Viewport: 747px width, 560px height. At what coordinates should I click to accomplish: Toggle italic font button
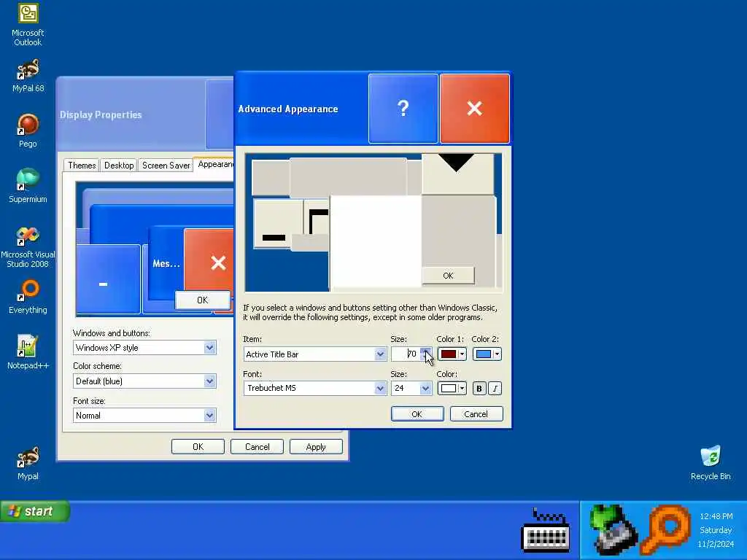click(x=495, y=389)
